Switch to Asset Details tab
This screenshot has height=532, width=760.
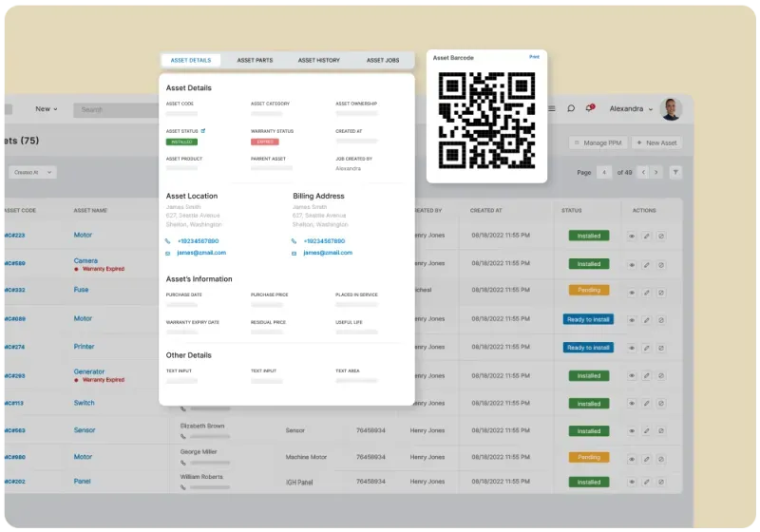pyautogui.click(x=191, y=60)
